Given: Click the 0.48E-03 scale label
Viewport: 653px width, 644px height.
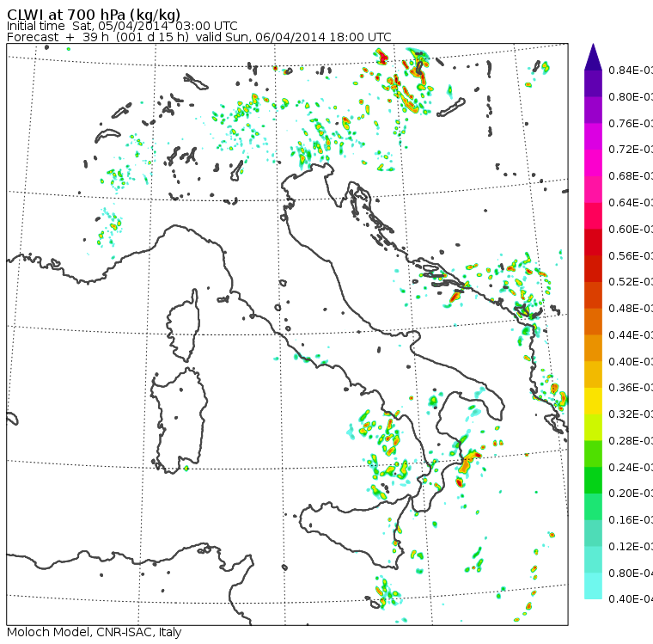Looking at the screenshot, I should 631,309.
